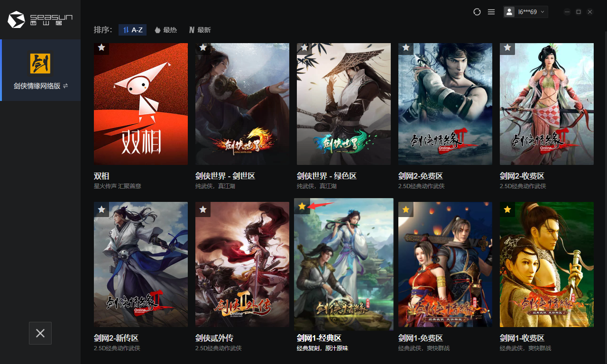607x364 pixels.
Task: Click the 剑 game icon in sidebar
Action: tap(40, 64)
